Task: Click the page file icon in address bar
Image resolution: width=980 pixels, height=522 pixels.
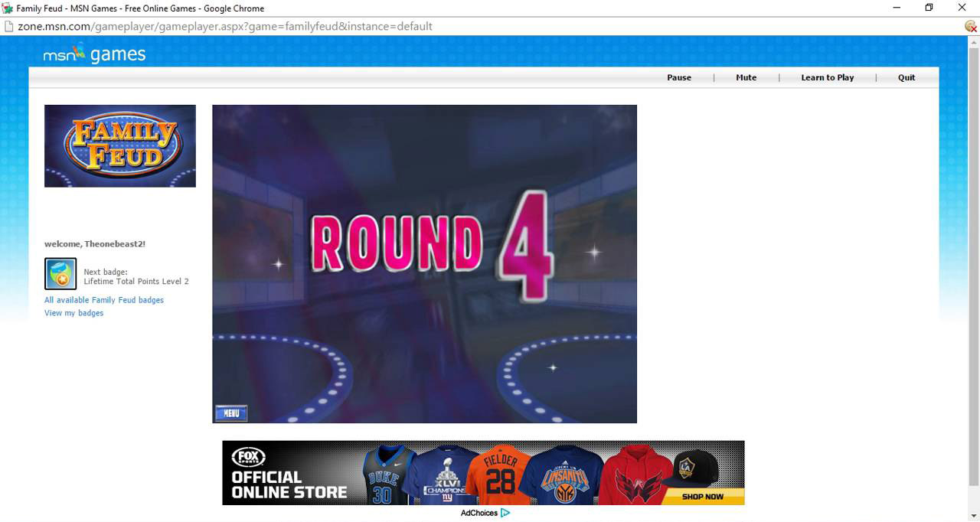Action: (8, 26)
